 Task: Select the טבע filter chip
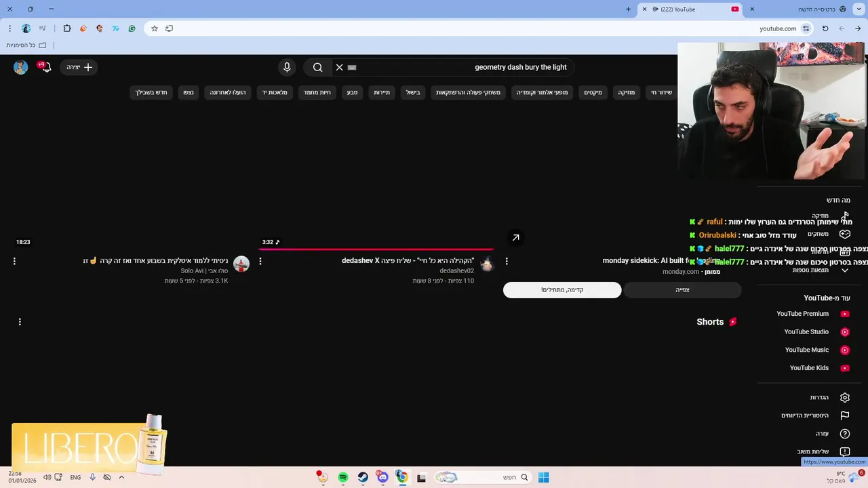352,92
